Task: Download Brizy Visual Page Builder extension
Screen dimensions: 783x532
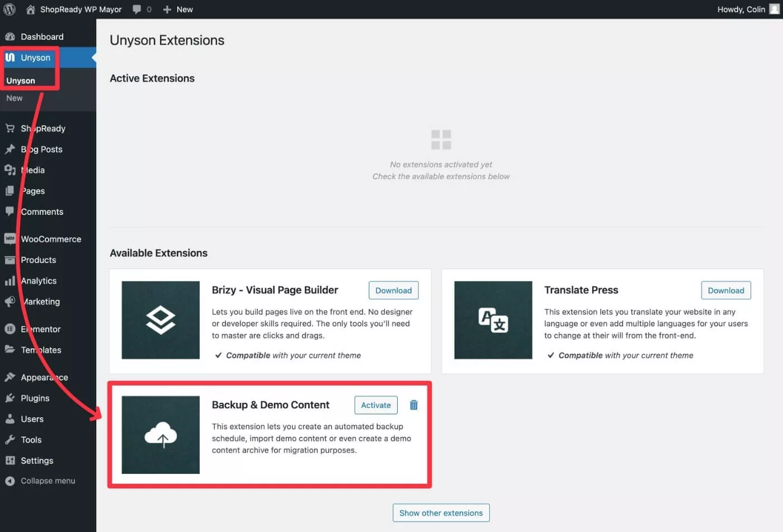Action: [x=394, y=290]
